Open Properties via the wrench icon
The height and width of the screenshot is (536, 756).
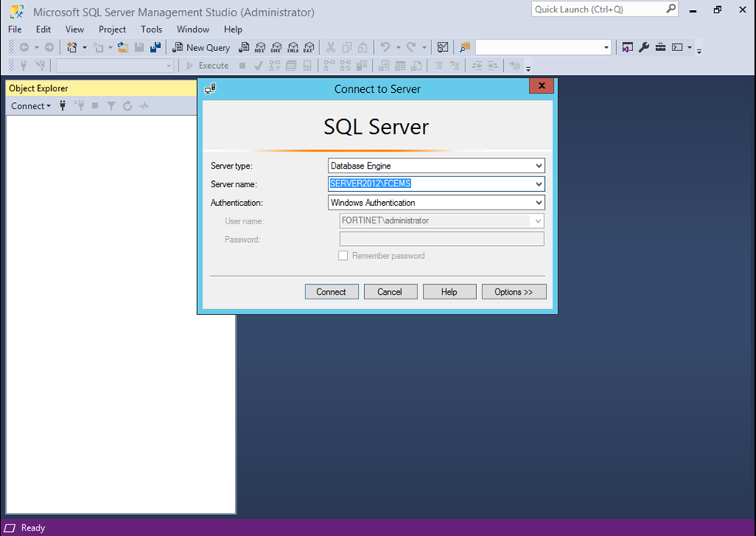(644, 47)
